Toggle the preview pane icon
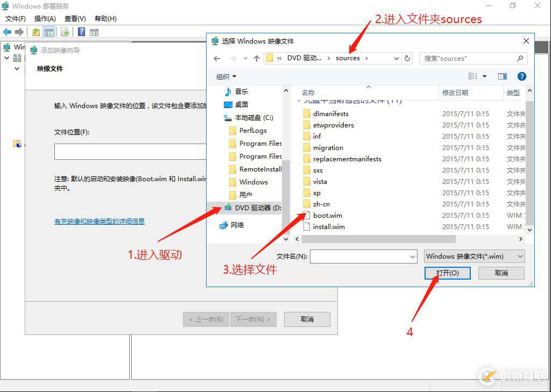Image resolution: width=551 pixels, height=392 pixels. tap(503, 76)
